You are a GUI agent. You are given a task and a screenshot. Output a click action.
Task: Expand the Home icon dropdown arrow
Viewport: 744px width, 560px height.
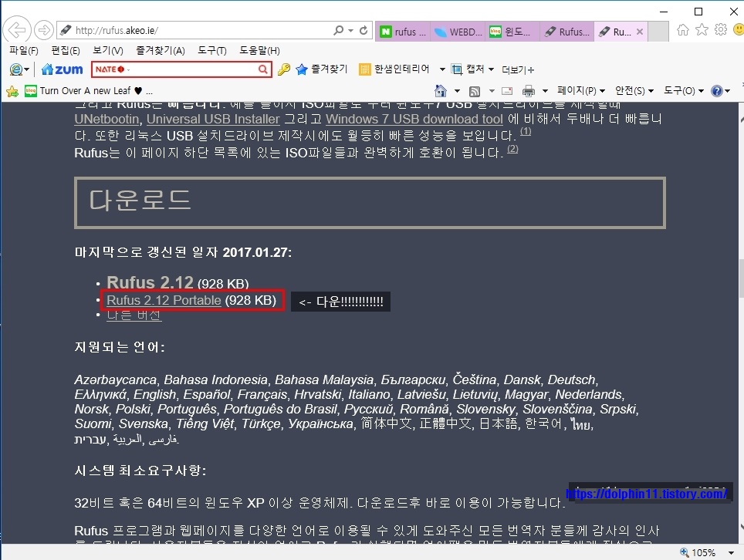(x=457, y=91)
